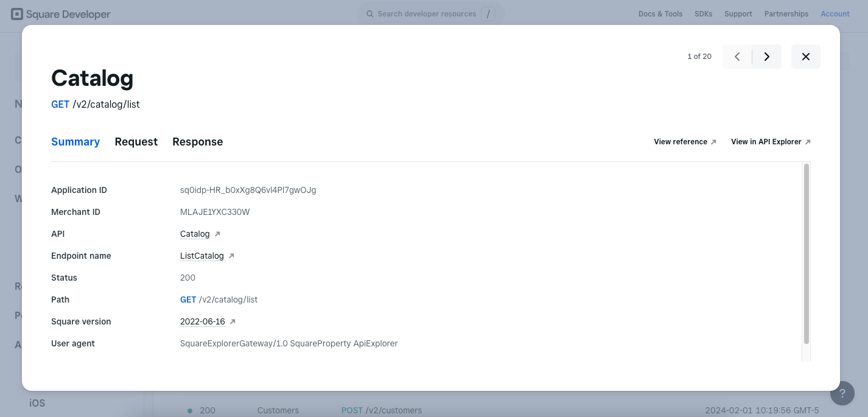Viewport: 868px width, 417px height.
Task: Select the Summary tab
Action: [75, 142]
